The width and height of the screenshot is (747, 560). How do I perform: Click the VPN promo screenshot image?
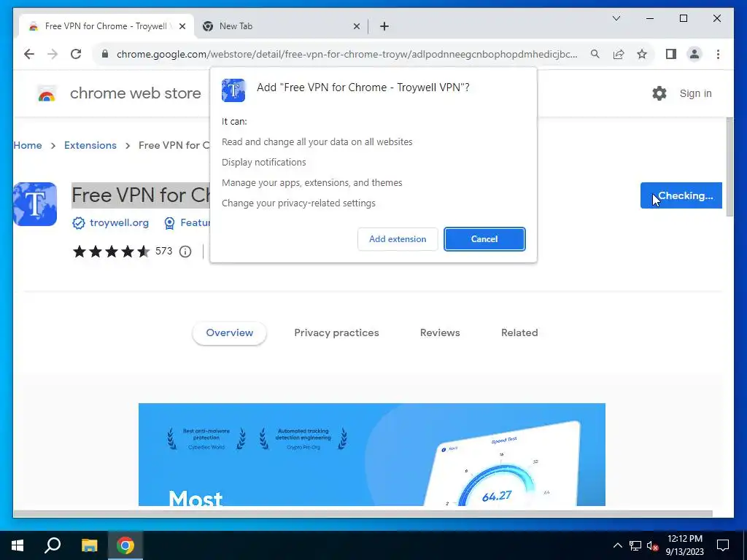point(371,454)
